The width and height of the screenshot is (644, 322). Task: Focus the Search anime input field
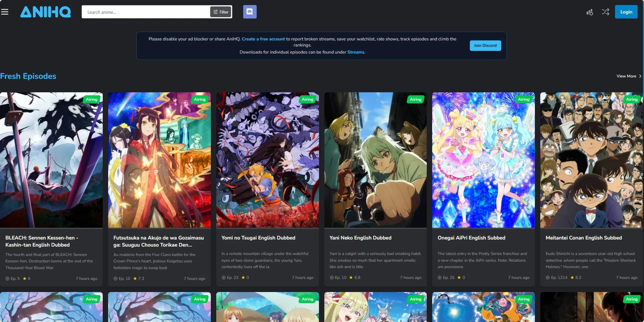pos(147,12)
